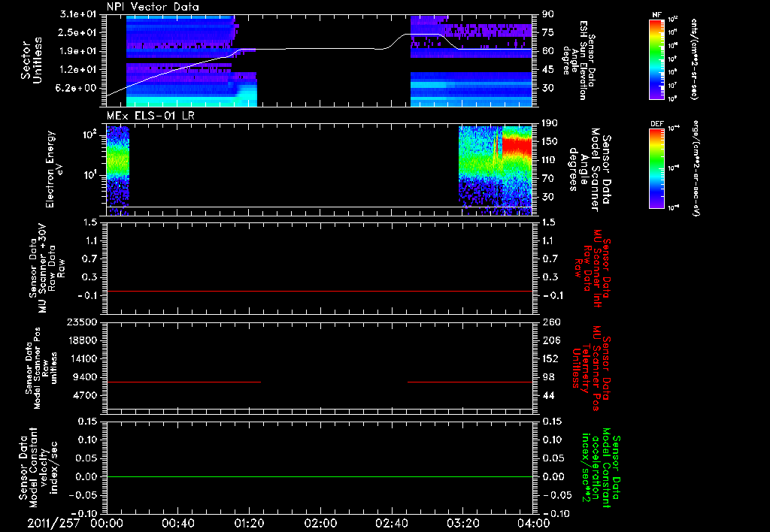Click the green zero-velocity line in bottom panel
Viewport: 770px width, 532px height.
pyautogui.click(x=319, y=476)
